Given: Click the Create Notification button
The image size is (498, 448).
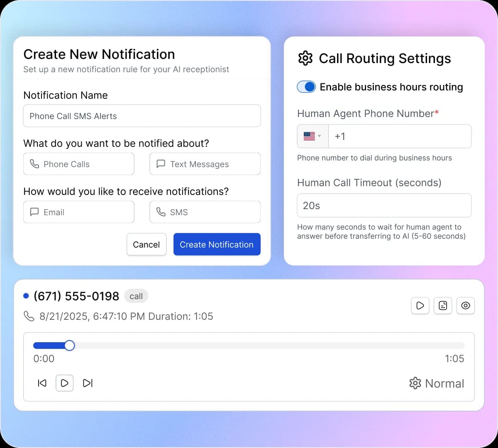Looking at the screenshot, I should point(217,244).
